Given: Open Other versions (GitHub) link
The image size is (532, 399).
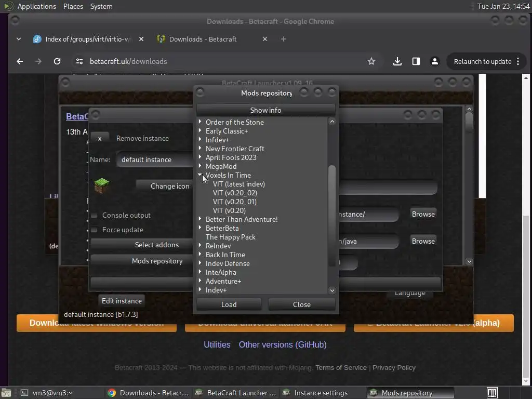Looking at the screenshot, I should (x=283, y=345).
